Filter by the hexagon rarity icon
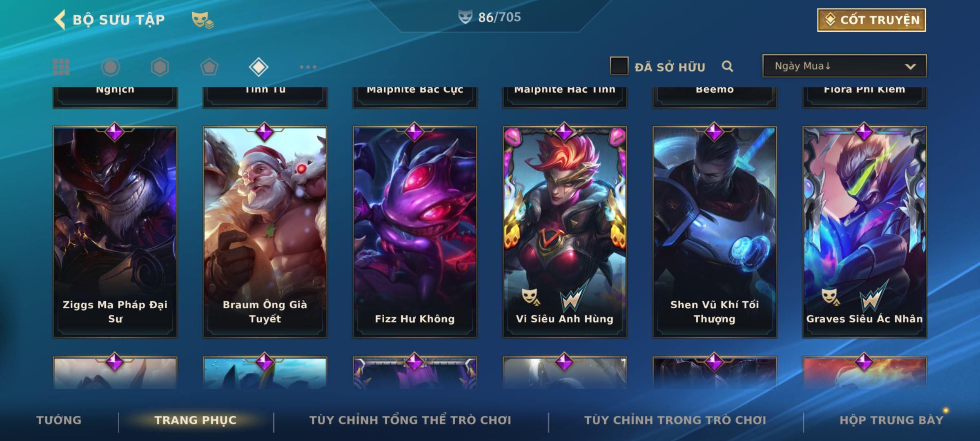The width and height of the screenshot is (980, 441). (160, 67)
